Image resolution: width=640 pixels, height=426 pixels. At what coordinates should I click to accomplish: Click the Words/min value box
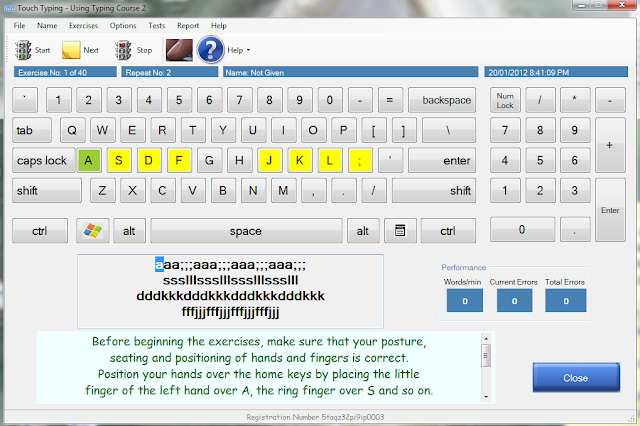pyautogui.click(x=465, y=301)
